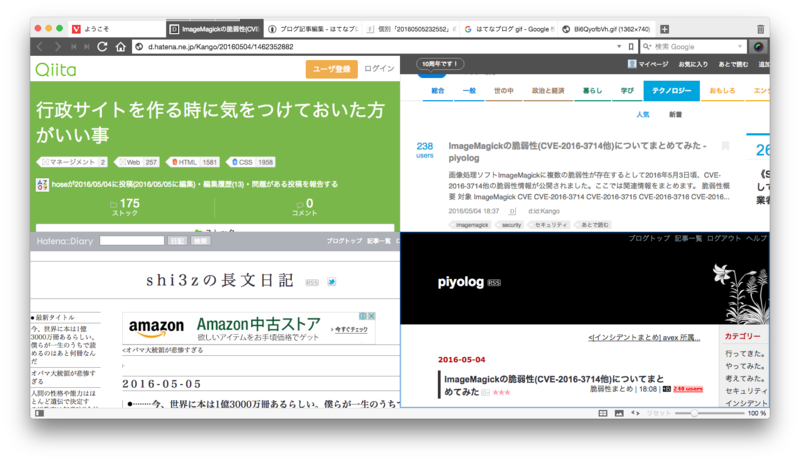Viewport: 800px width, 462px height.
Task: Select the テクノロジー category tab
Action: tap(671, 91)
